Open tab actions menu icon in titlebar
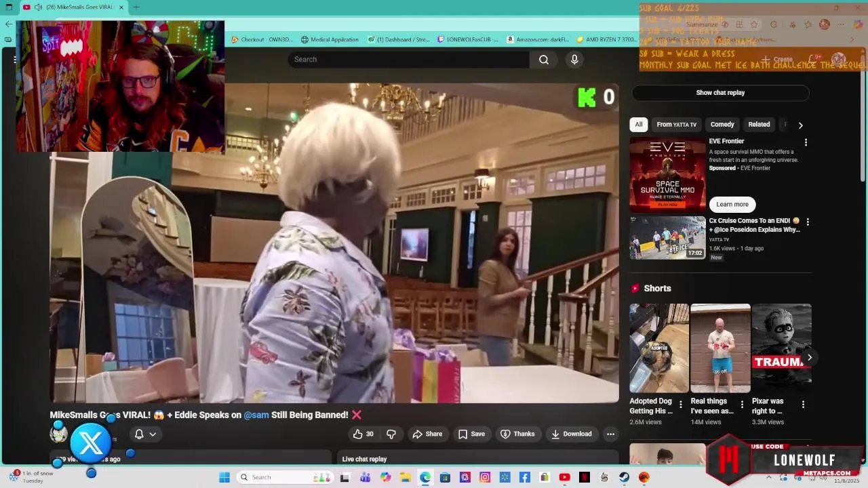 (x=9, y=7)
